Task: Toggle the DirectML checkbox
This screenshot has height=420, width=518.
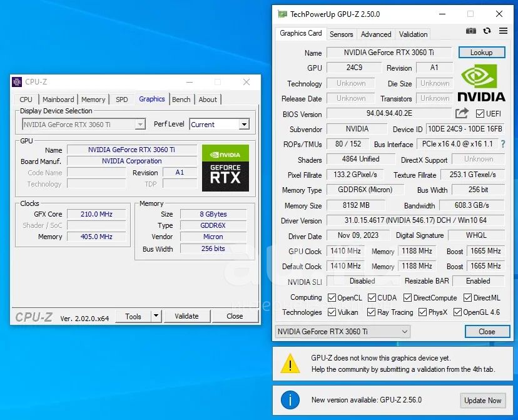Action: pos(467,298)
